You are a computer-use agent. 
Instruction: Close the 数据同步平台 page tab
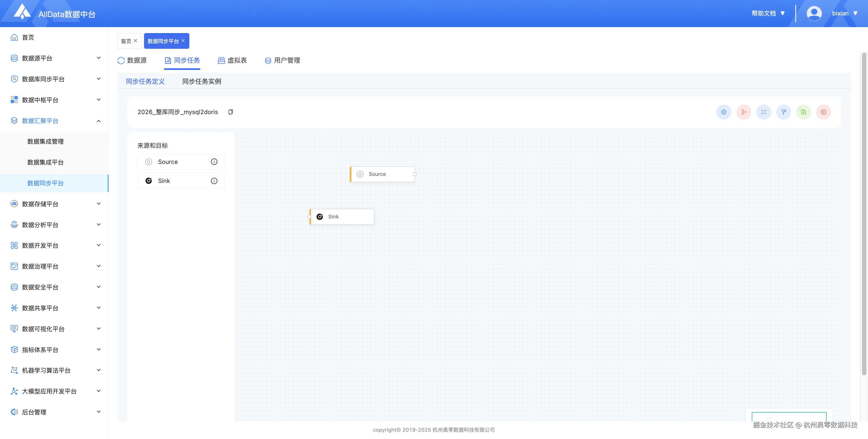click(x=183, y=41)
